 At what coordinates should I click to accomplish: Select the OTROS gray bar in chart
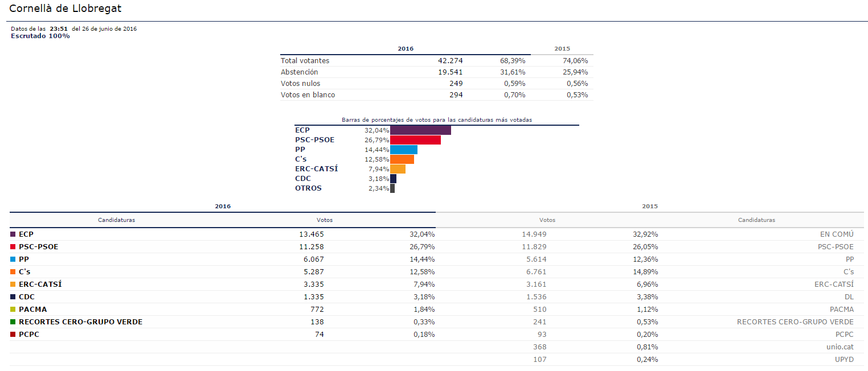click(x=392, y=188)
